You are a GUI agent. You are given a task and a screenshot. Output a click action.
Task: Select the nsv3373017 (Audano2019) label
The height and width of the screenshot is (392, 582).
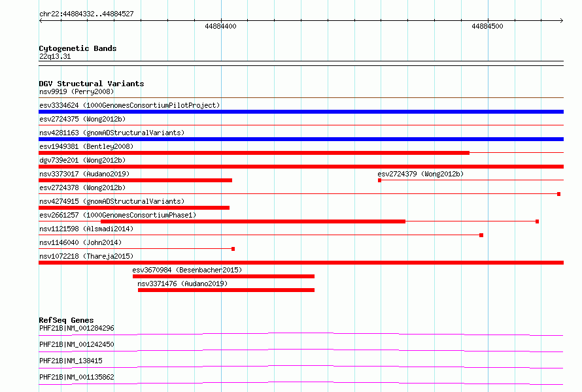tap(84, 174)
